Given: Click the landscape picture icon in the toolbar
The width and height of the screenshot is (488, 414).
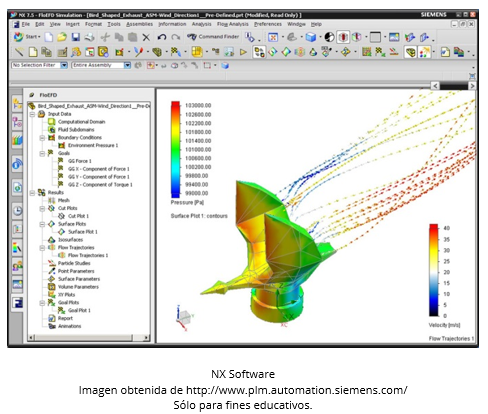Looking at the screenshot, I should [394, 37].
